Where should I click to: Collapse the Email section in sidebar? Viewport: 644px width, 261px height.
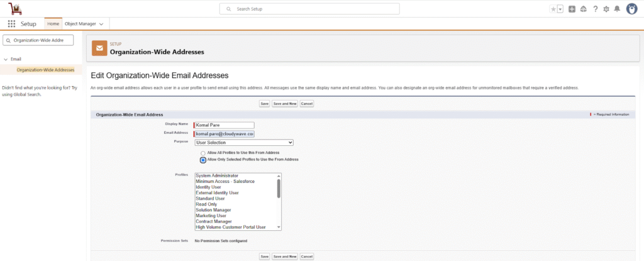[x=5, y=59]
